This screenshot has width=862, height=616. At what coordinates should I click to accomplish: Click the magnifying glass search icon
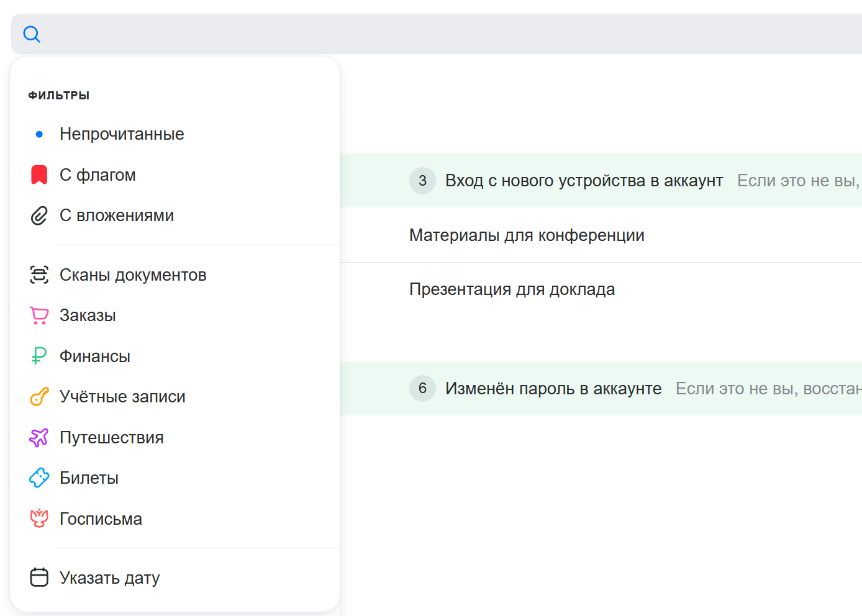click(32, 34)
